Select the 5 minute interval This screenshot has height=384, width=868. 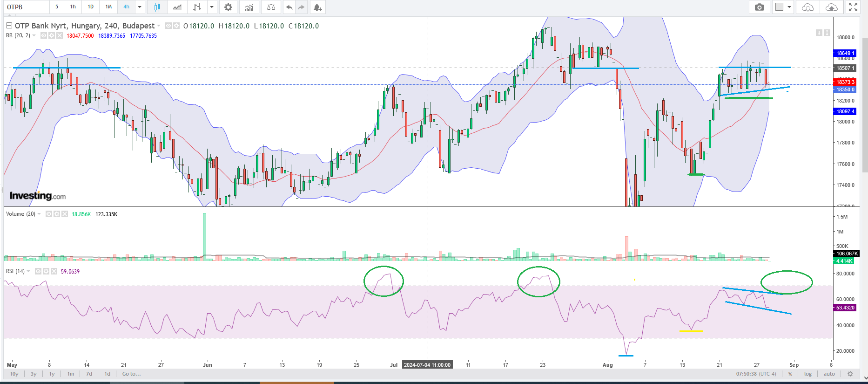tap(57, 7)
